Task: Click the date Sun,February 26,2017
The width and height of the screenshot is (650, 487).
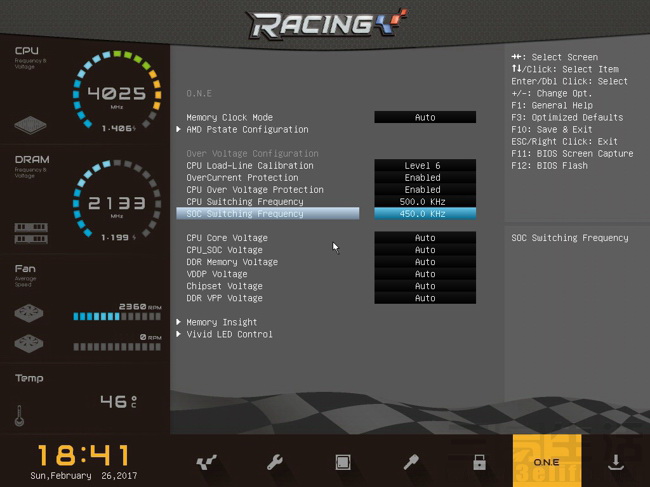Action: pos(84,476)
